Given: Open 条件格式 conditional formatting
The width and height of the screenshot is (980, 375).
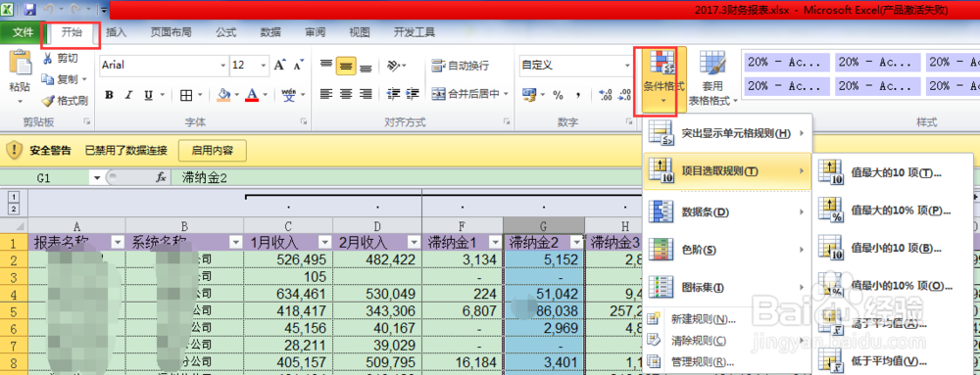Looking at the screenshot, I should [x=663, y=79].
